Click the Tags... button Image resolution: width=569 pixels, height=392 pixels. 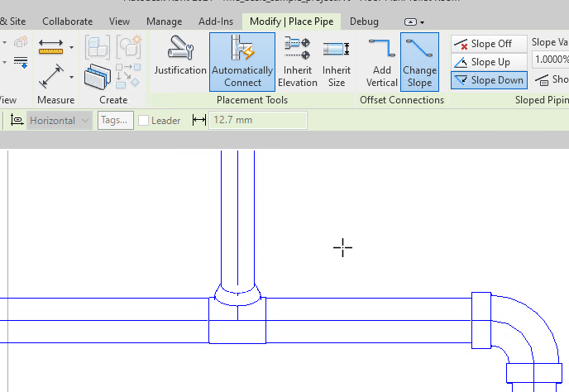(116, 120)
